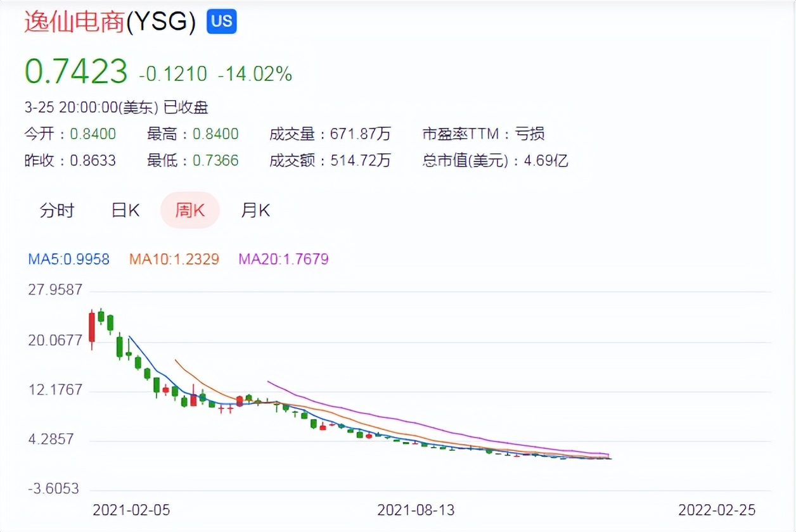Click the date label 2022-02-25
Viewport: 796px width, 532px height.
click(x=717, y=510)
